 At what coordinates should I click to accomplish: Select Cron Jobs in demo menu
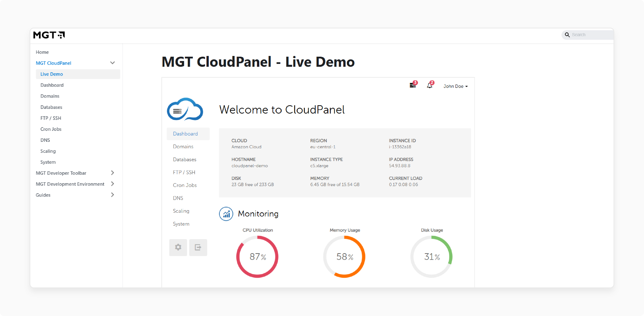click(185, 185)
